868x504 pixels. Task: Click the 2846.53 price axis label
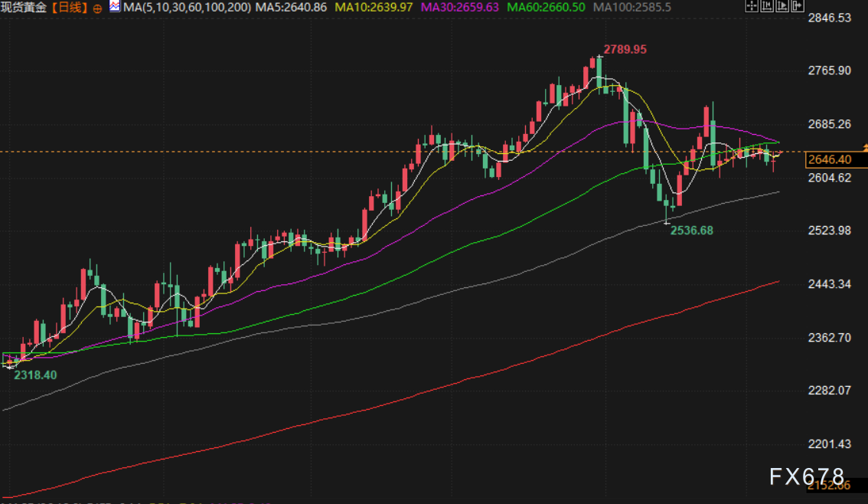tap(829, 18)
